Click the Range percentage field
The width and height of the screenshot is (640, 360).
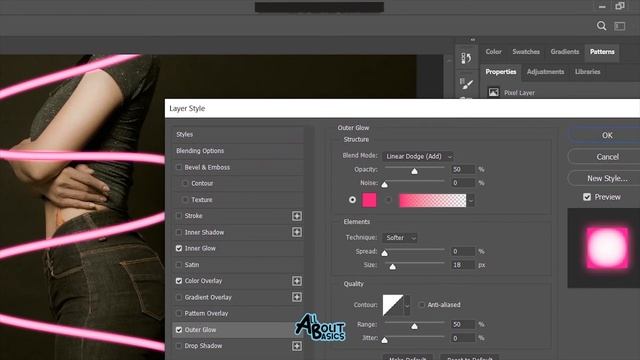[x=463, y=324]
